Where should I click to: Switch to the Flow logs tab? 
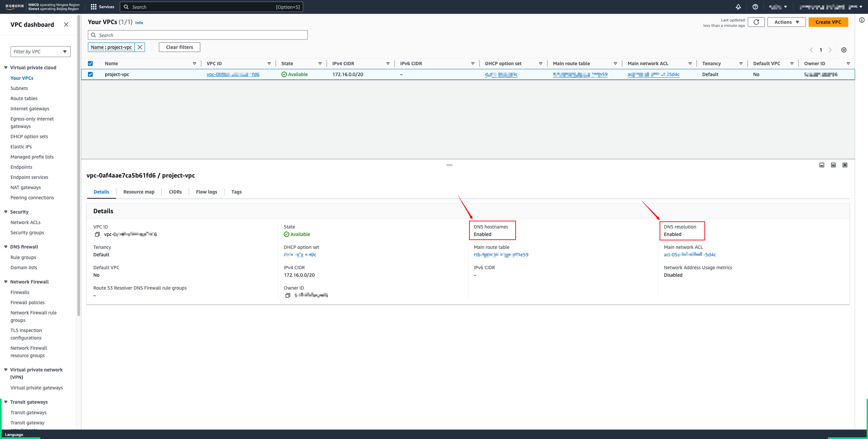pos(206,192)
